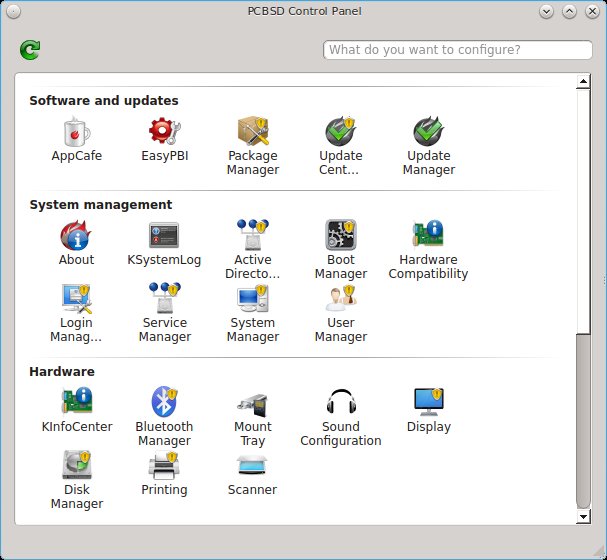Focus the 'What do you want to configure?' search box
The height and width of the screenshot is (560, 607).
pyautogui.click(x=458, y=50)
